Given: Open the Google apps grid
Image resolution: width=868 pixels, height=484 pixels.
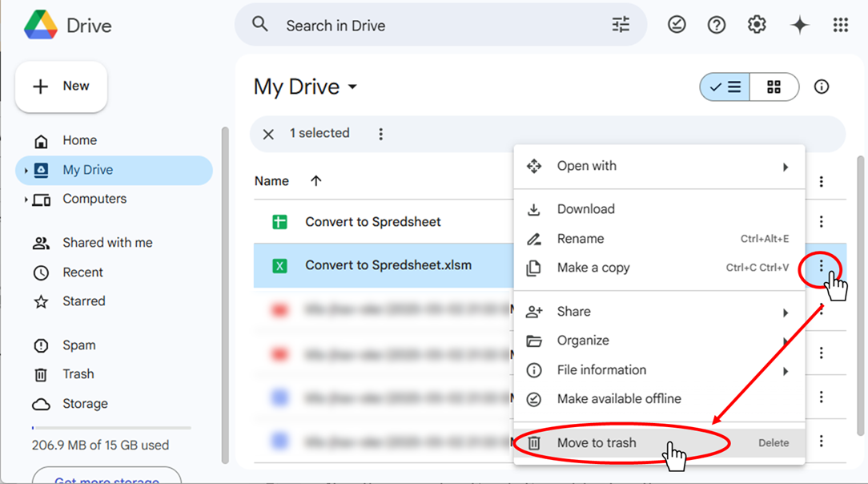Looking at the screenshot, I should [x=840, y=25].
